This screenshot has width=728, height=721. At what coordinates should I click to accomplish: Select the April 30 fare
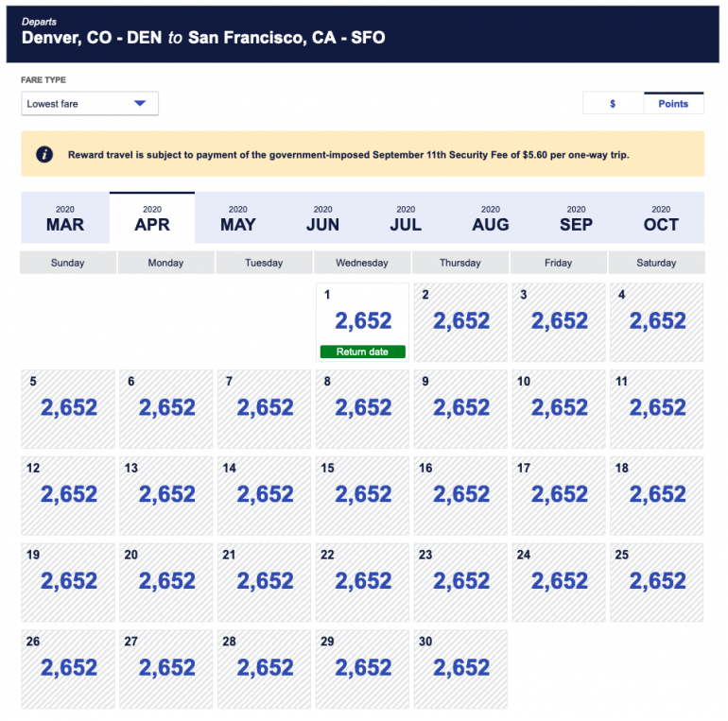pyautogui.click(x=460, y=668)
